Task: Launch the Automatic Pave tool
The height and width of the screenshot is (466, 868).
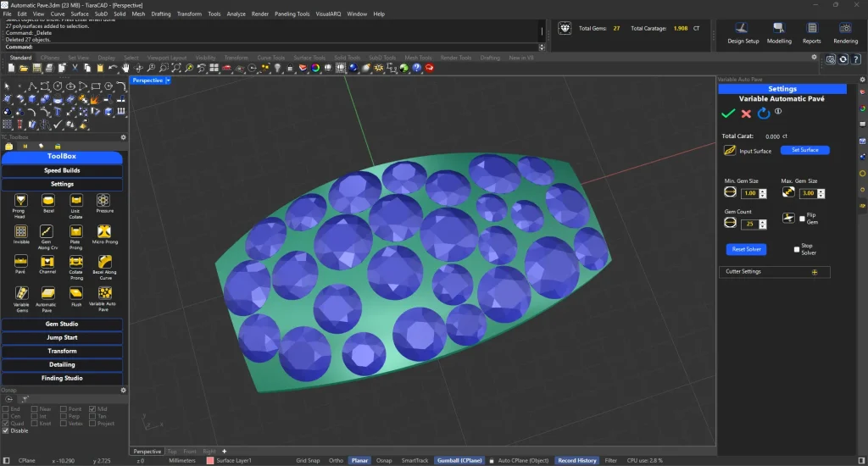Action: 48,292
